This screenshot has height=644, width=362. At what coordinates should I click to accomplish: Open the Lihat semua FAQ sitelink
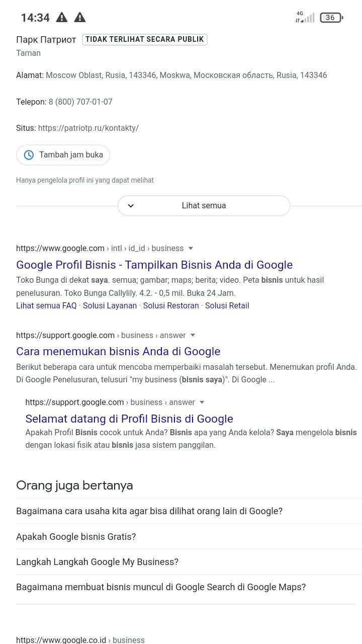tap(46, 305)
